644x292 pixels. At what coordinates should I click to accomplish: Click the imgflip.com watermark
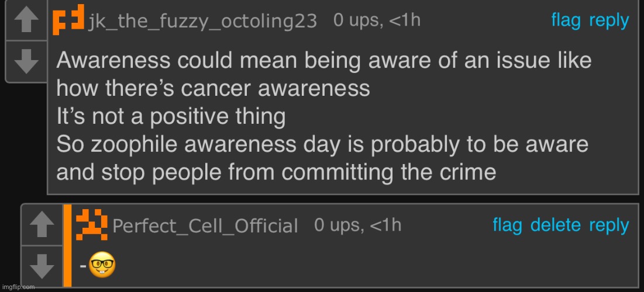tap(18, 287)
